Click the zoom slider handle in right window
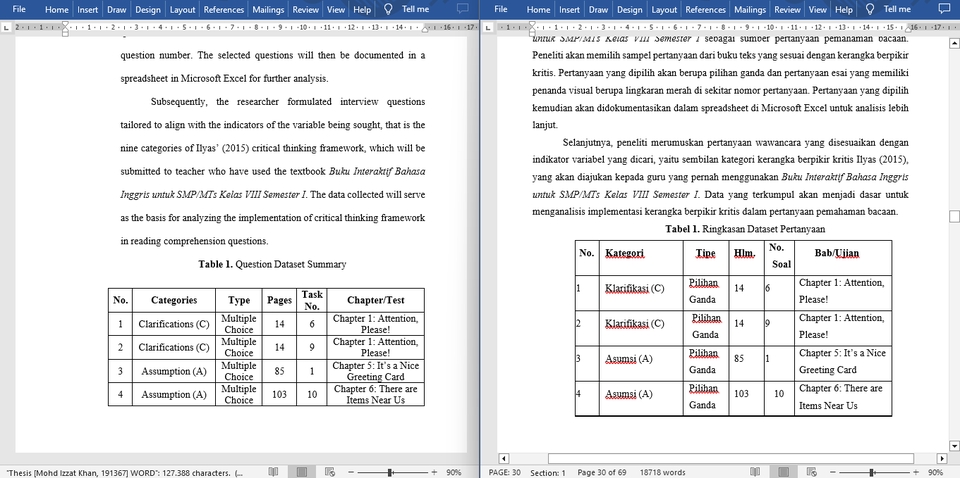Screen dimensions: 960x478 (x=871, y=472)
